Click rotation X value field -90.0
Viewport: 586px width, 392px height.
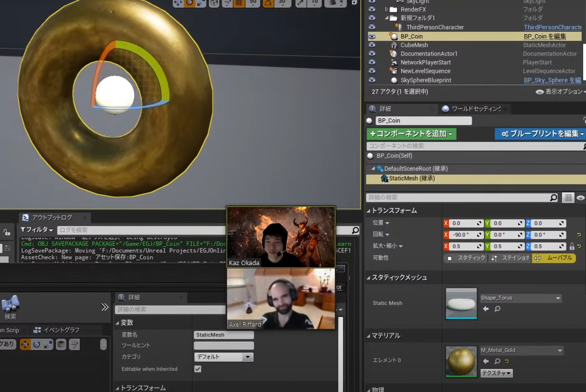[466, 235]
